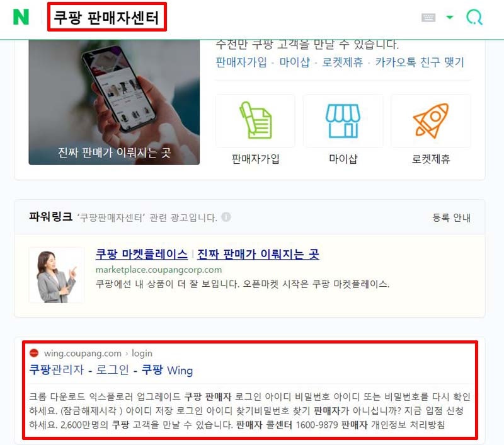504x445 pixels.
Task: Expand the search options dropdown arrow
Action: [450, 17]
